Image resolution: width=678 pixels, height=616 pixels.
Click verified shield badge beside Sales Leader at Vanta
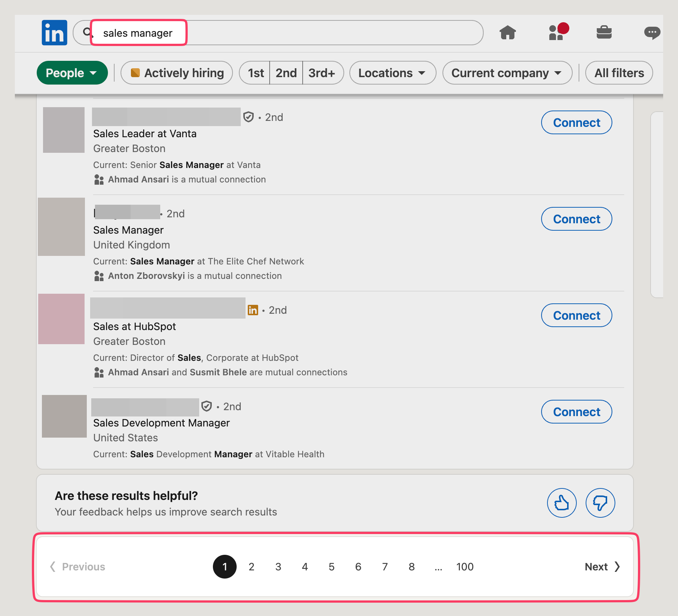pos(248,117)
